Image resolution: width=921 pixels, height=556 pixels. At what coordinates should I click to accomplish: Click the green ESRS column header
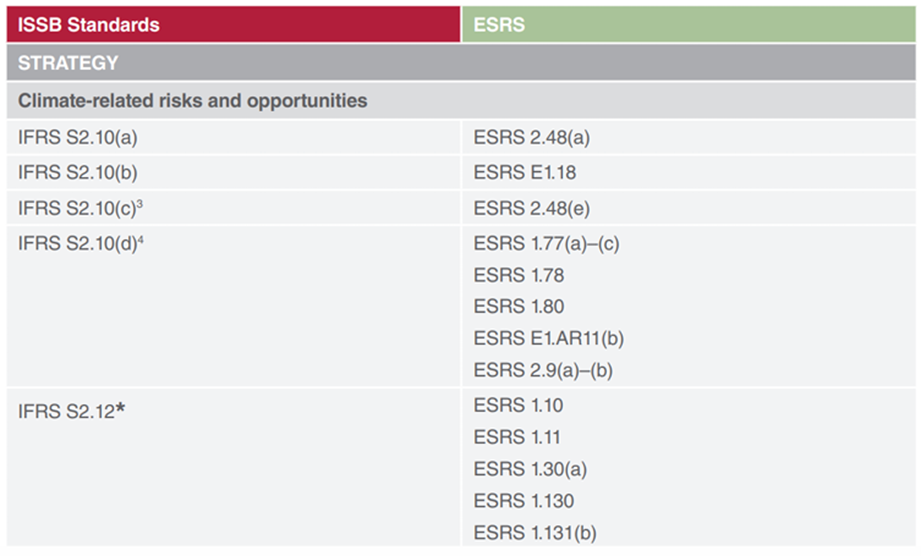[x=499, y=24]
